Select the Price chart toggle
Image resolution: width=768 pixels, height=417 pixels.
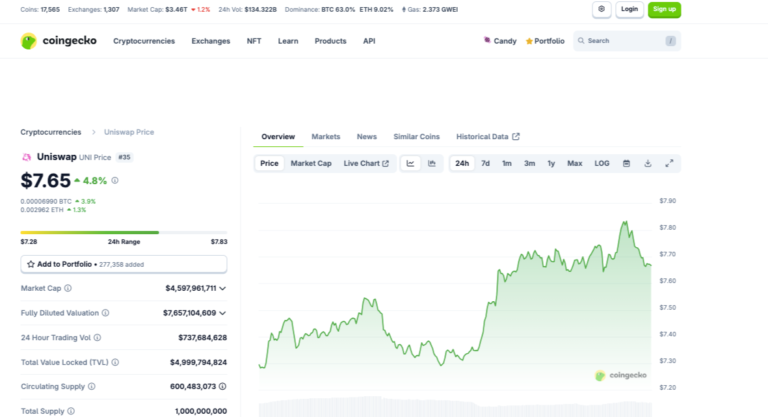[x=269, y=163]
